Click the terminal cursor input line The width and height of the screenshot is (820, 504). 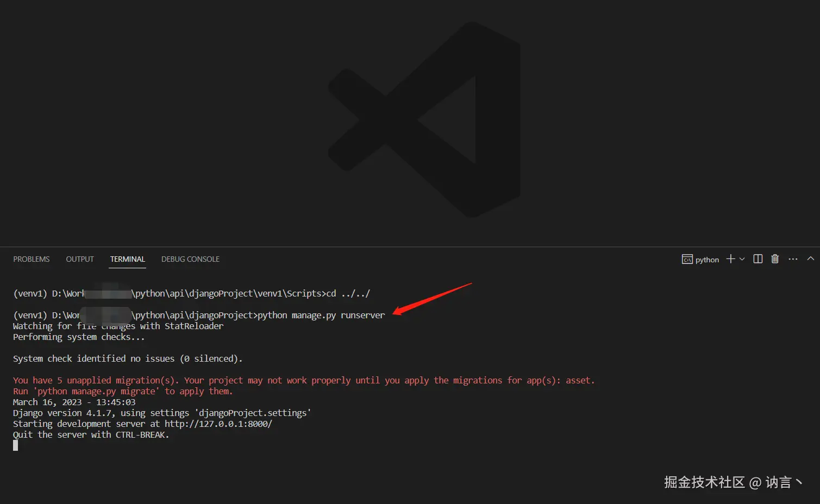15,445
